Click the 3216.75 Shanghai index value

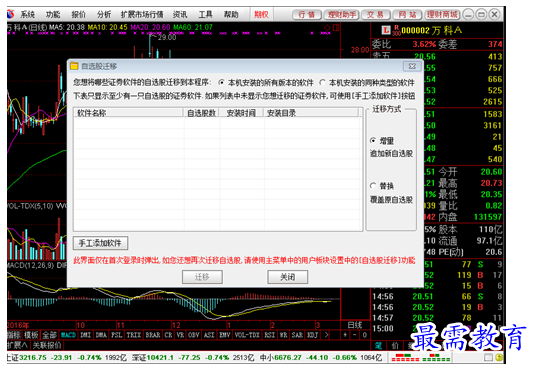click(x=33, y=357)
